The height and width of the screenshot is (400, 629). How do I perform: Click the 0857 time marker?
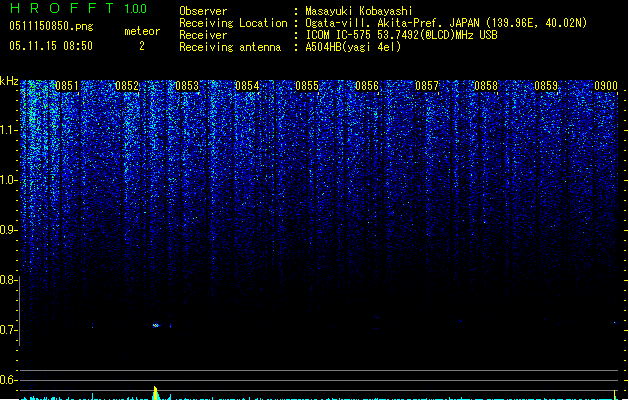[x=427, y=86]
